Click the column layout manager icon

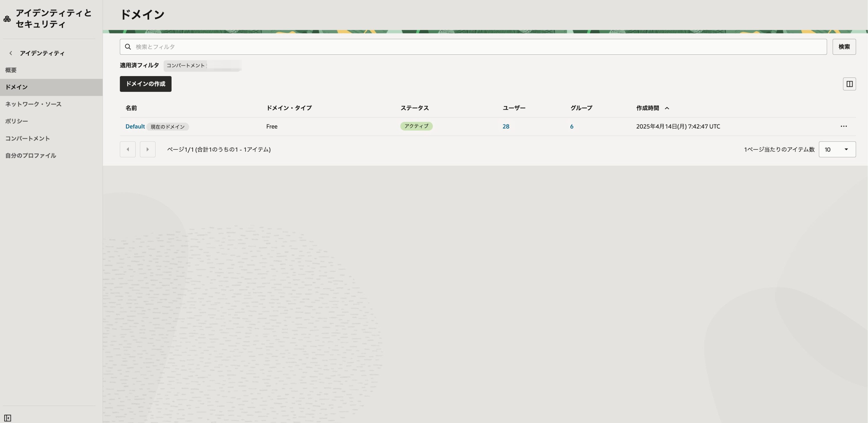coord(849,84)
